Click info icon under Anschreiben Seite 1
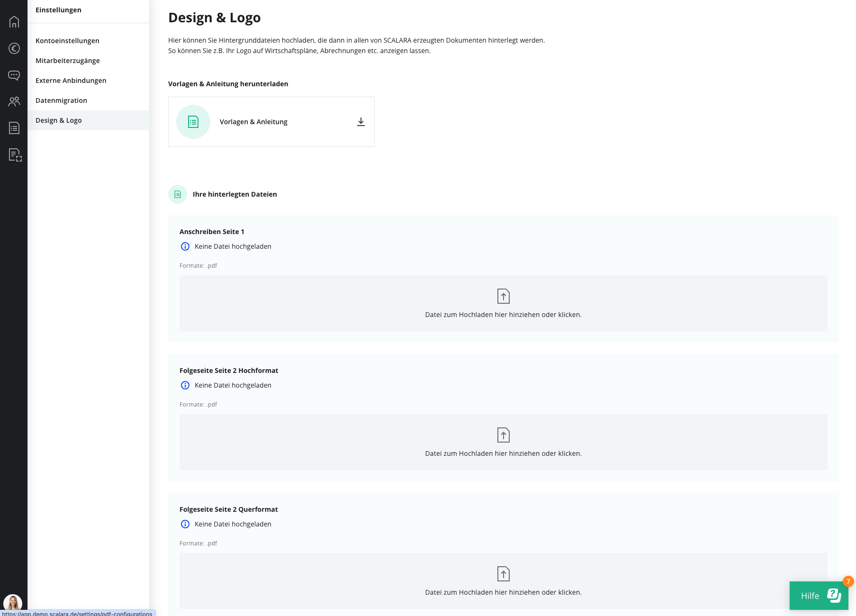 click(x=185, y=246)
